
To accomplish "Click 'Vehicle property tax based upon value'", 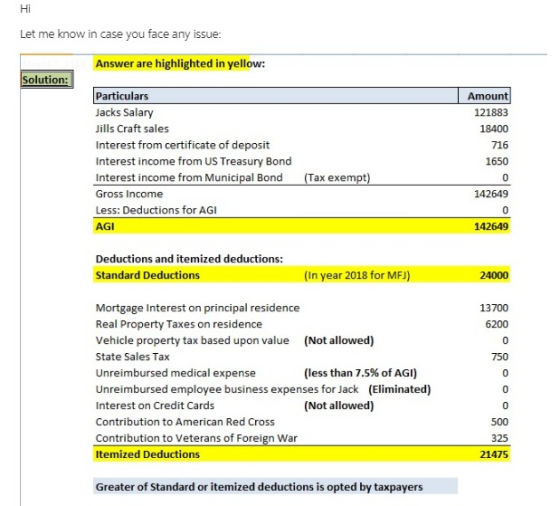I will (192, 340).
